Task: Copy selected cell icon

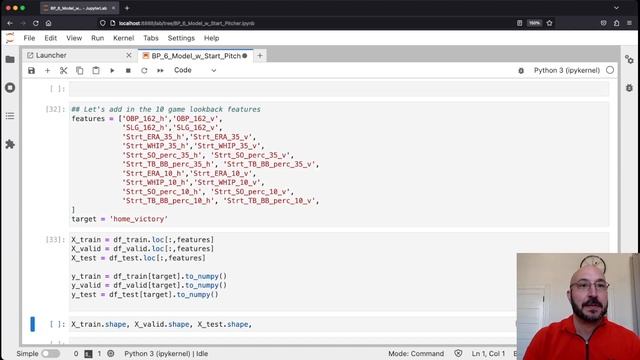Action: pyautogui.click(x=80, y=71)
